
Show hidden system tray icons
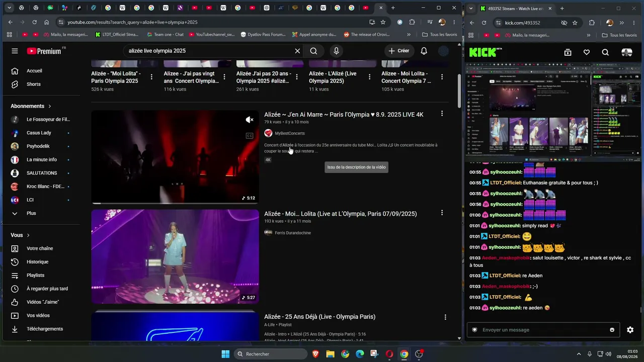(x=578, y=354)
